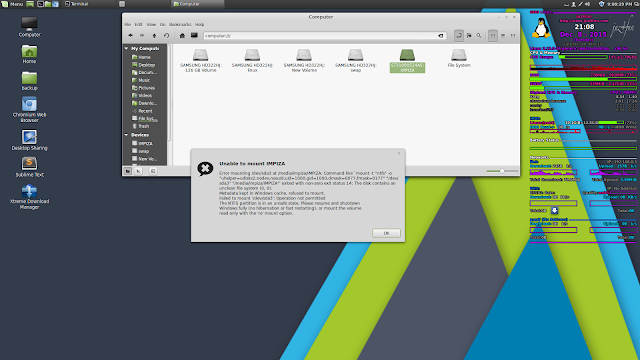Image resolution: width=640 pixels, height=360 pixels.
Task: Select the SAMSUNG linux drive
Action: point(252,61)
